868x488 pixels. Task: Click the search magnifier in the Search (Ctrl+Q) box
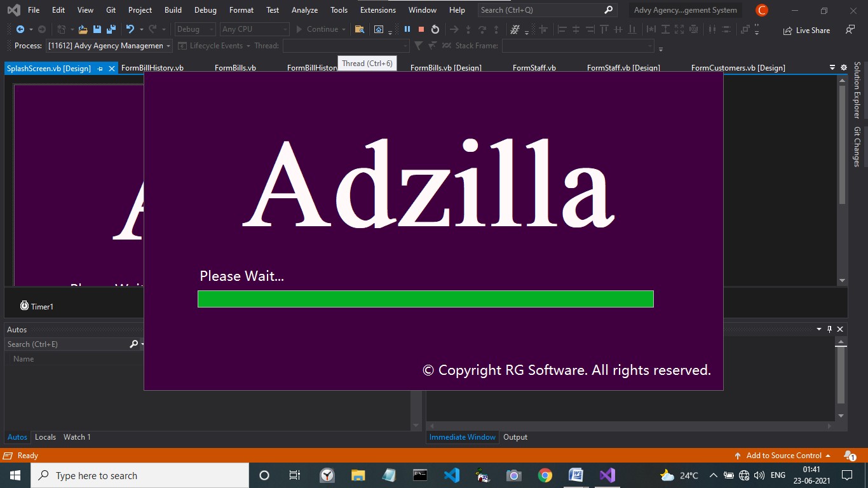click(608, 10)
